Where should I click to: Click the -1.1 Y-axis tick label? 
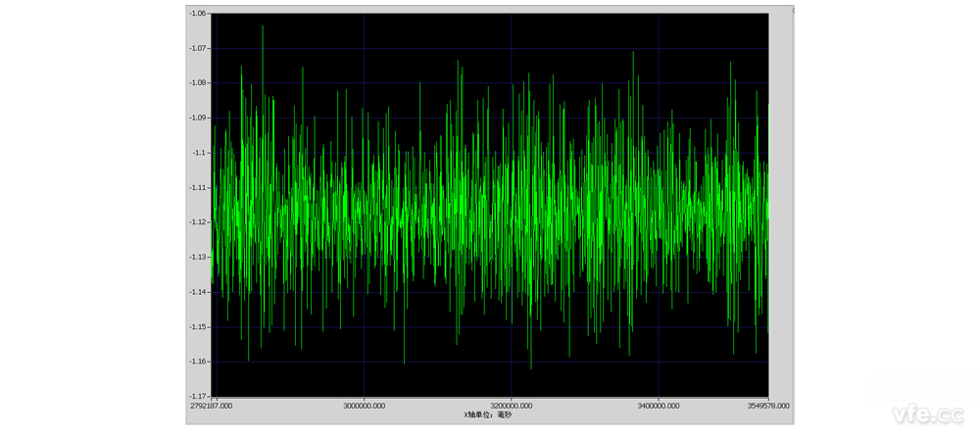(x=200, y=153)
